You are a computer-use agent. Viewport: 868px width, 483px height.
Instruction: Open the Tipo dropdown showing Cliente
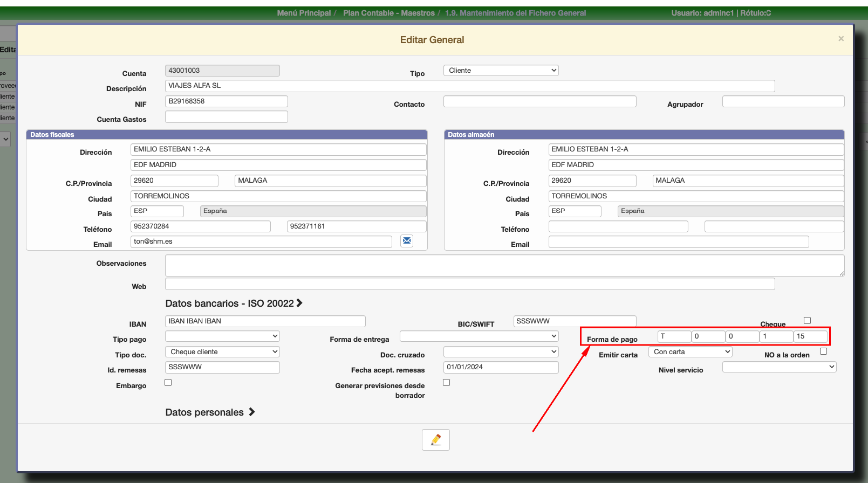(501, 71)
